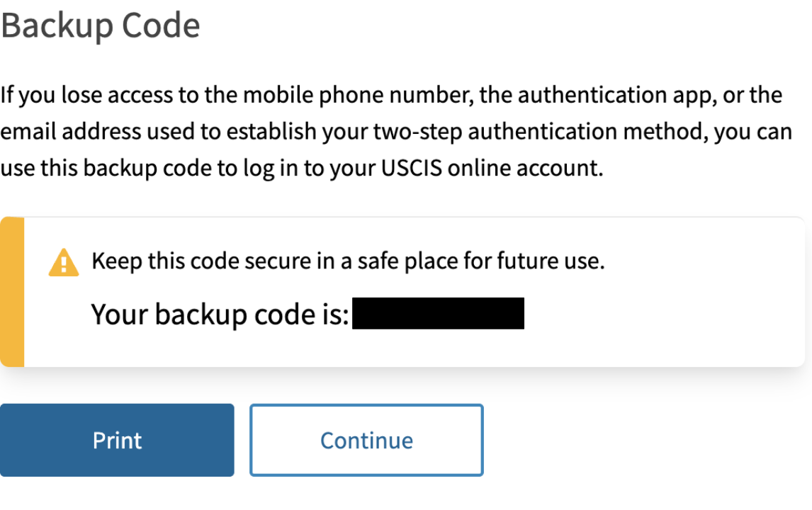
Task: Click the words 'online account'
Action: (525, 168)
